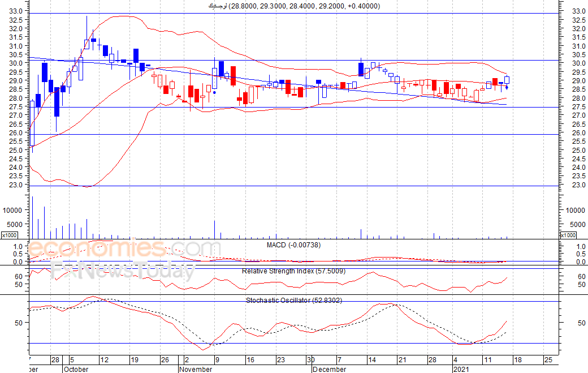Click the x1000 volume multiplier box on the right
Image resolution: width=588 pixels, height=373 pixels.
pyautogui.click(x=568, y=235)
